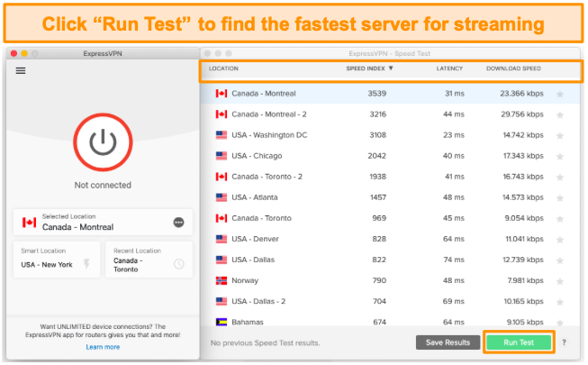The height and width of the screenshot is (365, 588).
Task: Favorite Canada - Montreal with its star
Action: pyautogui.click(x=560, y=94)
